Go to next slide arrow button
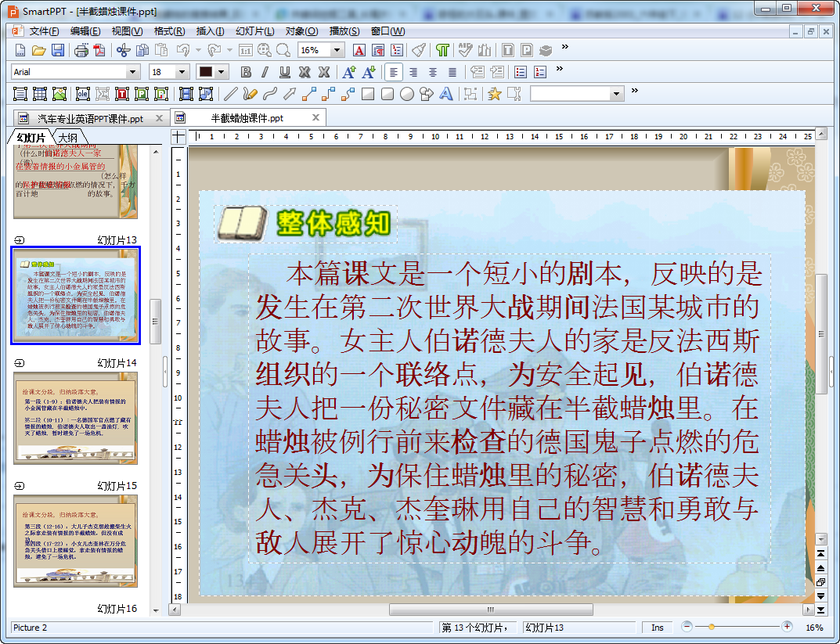This screenshot has width=840, height=644. pos(820,595)
